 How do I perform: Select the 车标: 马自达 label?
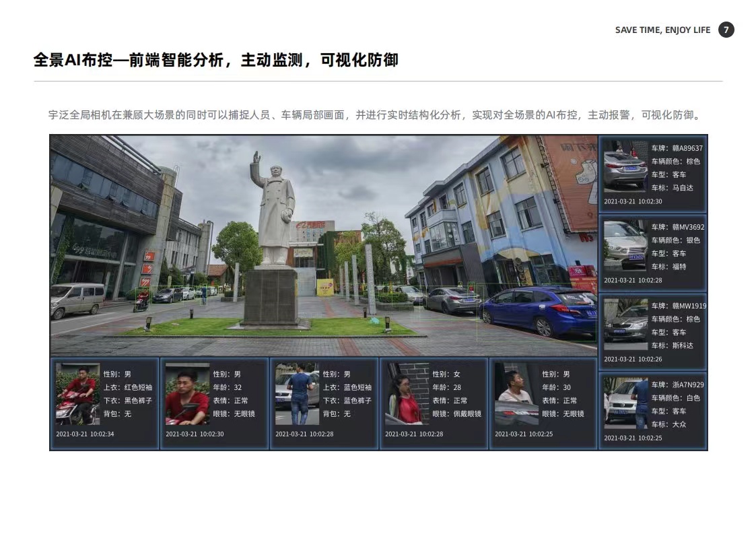(x=672, y=188)
